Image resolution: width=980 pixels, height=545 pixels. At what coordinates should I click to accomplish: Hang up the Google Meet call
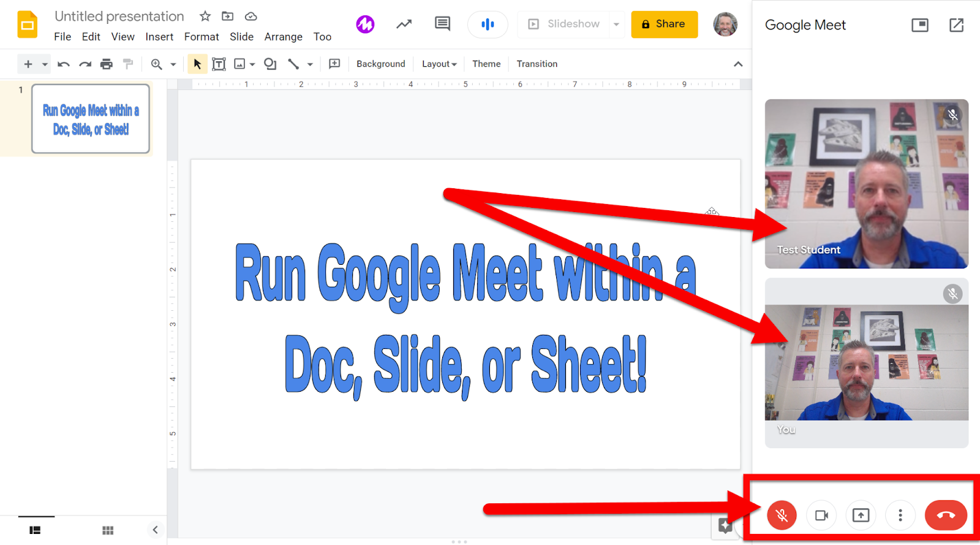946,515
